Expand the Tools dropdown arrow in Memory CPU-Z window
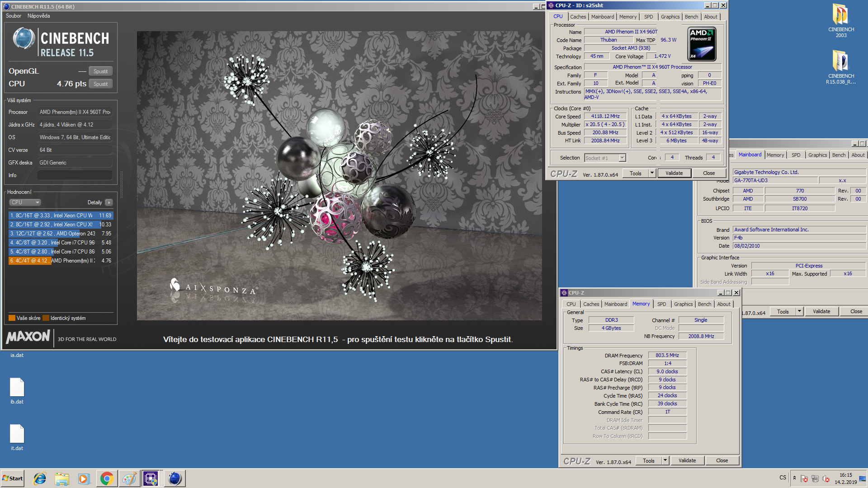 coord(665,460)
